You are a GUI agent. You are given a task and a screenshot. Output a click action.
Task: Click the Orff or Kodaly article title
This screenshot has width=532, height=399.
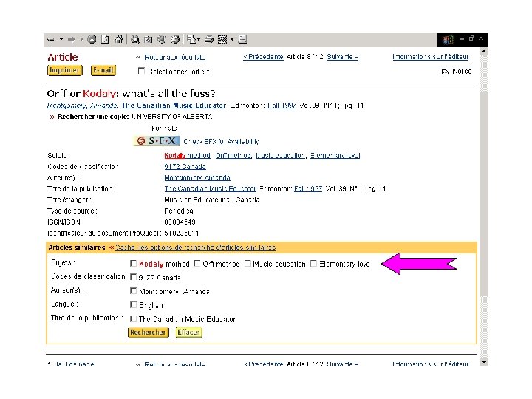point(131,93)
